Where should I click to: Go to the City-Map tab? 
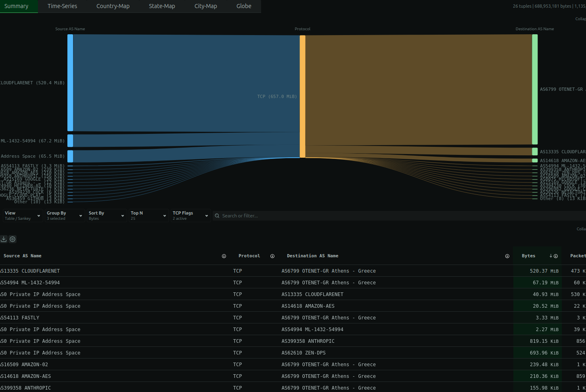tap(206, 6)
